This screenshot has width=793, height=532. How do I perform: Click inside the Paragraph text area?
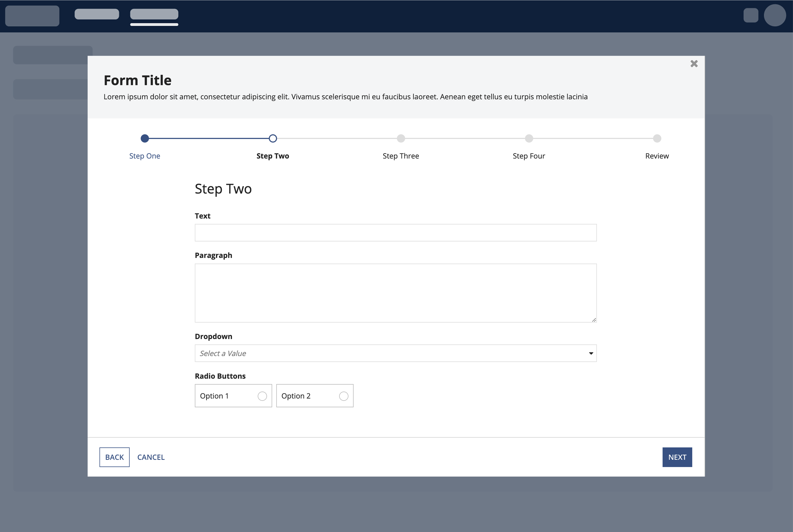coord(396,293)
